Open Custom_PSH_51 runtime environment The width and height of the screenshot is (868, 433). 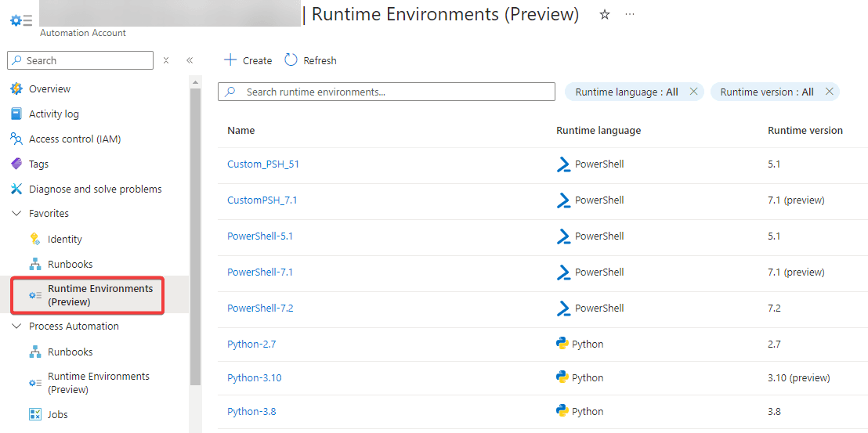(263, 164)
